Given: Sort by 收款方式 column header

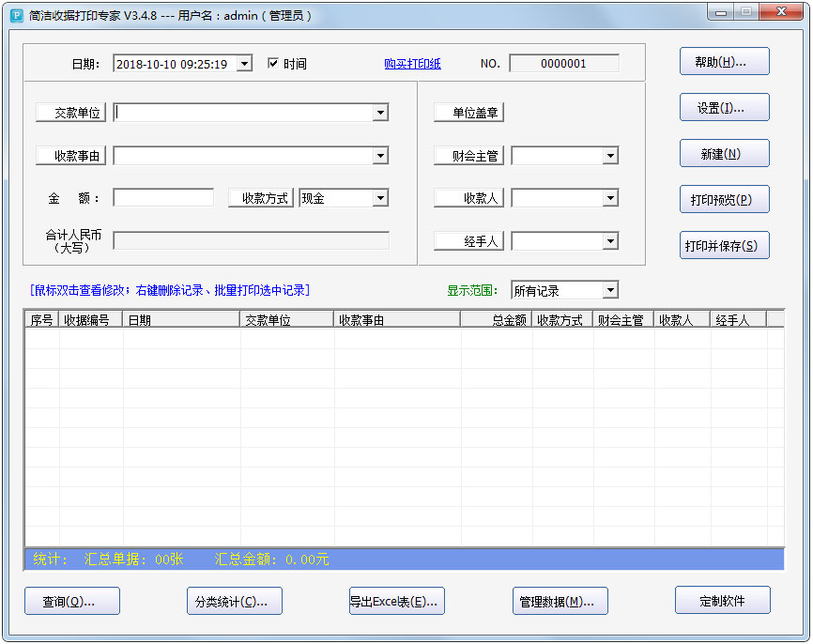Looking at the screenshot, I should pyautogui.click(x=562, y=320).
